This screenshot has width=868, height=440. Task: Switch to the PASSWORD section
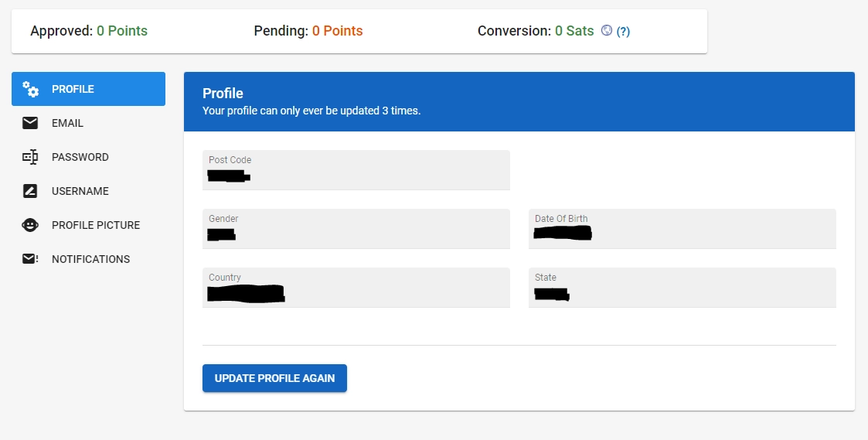[x=80, y=157]
